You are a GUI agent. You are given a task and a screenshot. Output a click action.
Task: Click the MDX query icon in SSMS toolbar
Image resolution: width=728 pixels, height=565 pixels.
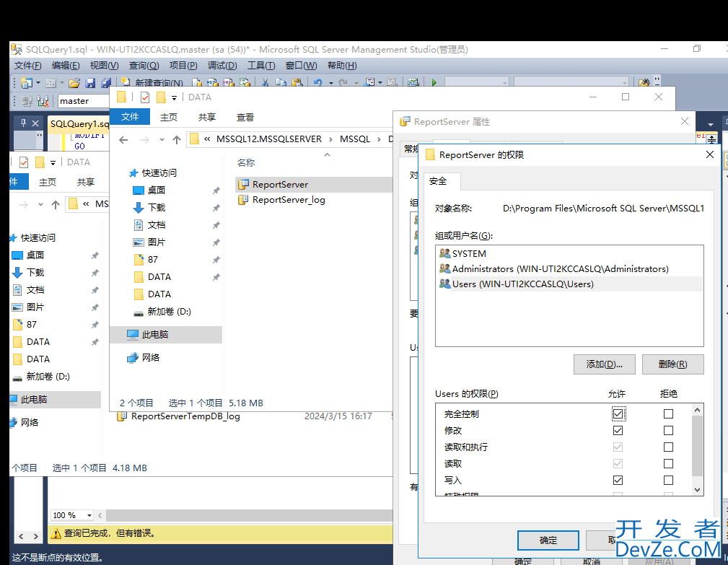coord(212,83)
